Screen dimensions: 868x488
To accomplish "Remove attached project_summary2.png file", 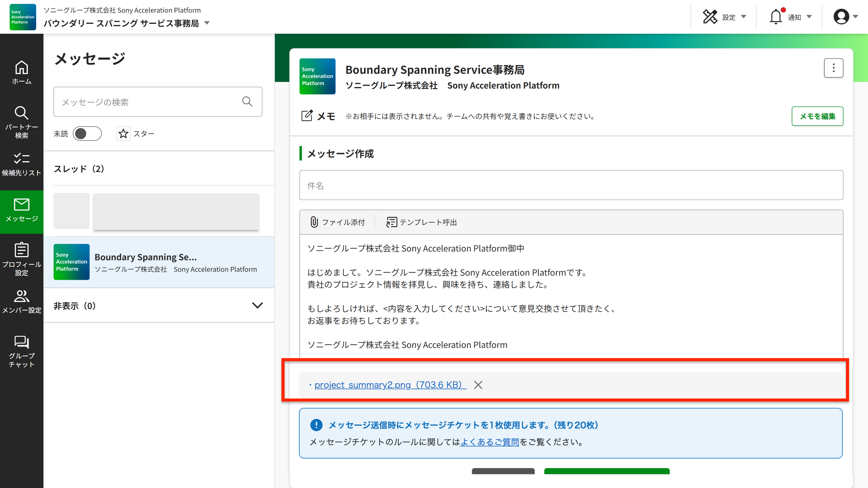I will pyautogui.click(x=478, y=385).
